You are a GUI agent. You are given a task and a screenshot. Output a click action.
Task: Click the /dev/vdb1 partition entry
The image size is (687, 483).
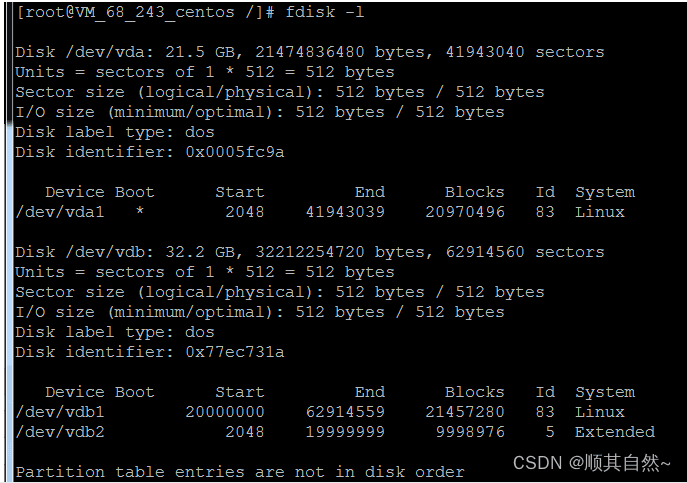click(x=60, y=412)
